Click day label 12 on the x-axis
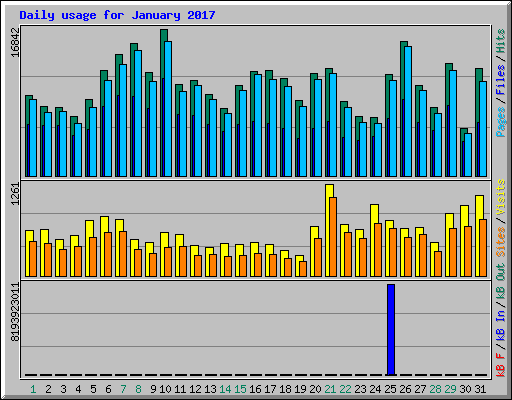Screen dimensions: 512x400 195,389
